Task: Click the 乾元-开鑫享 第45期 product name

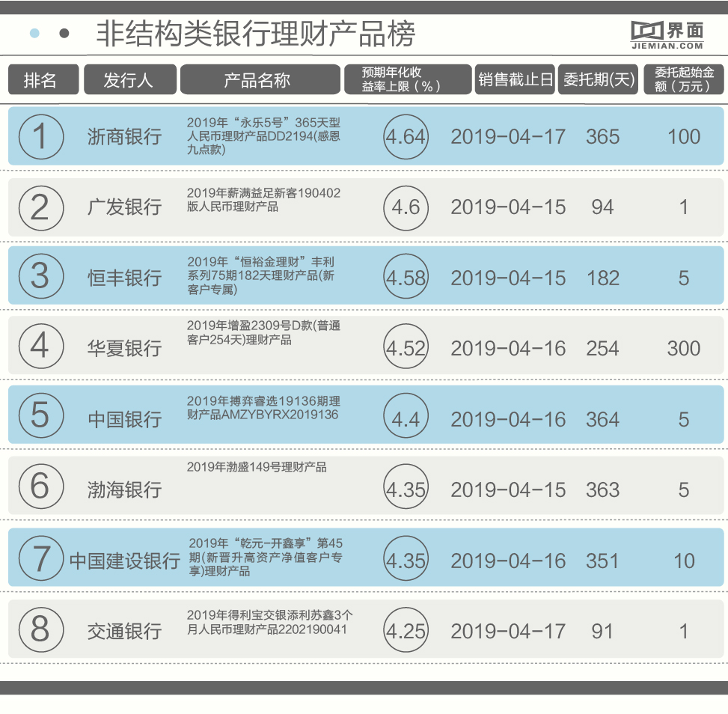Action: (266, 557)
